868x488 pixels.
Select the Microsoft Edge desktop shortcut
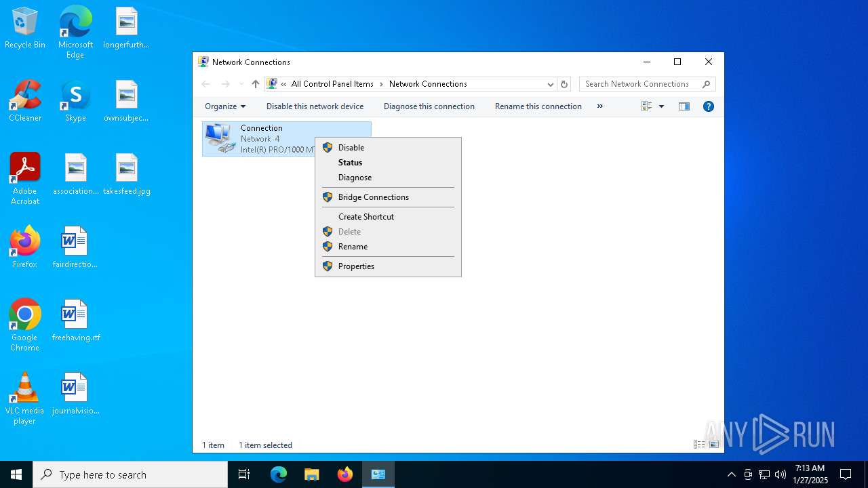[x=75, y=33]
